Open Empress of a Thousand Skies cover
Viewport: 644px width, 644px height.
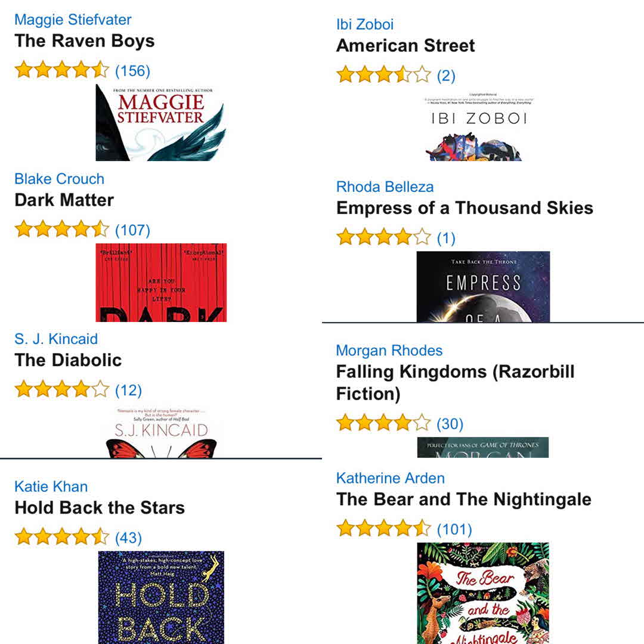(x=483, y=286)
